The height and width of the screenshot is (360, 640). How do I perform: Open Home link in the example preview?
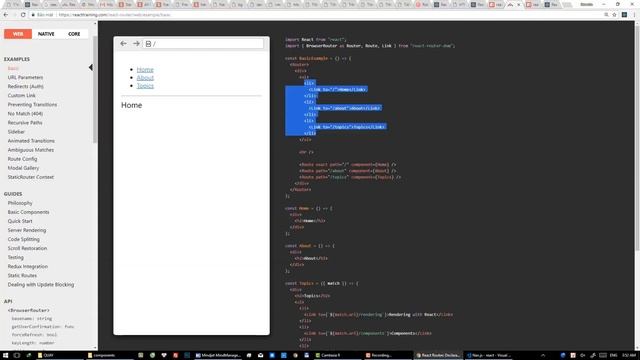point(145,70)
